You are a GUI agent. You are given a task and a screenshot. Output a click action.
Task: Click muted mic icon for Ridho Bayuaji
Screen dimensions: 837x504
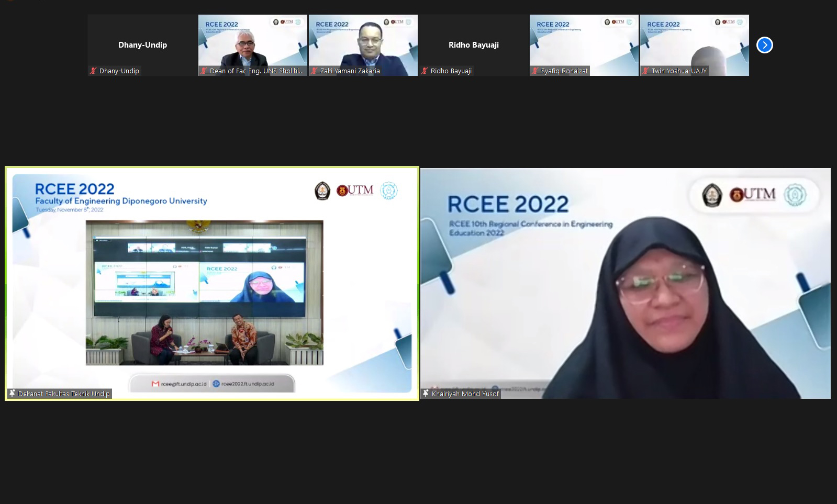pos(425,71)
